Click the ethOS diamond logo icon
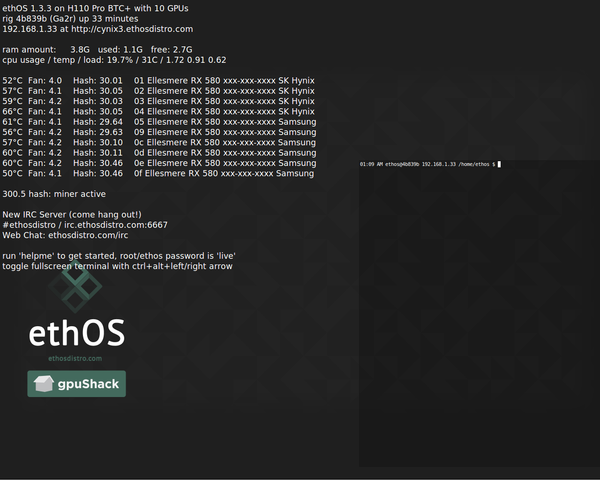This screenshot has width=600, height=480. [75, 286]
